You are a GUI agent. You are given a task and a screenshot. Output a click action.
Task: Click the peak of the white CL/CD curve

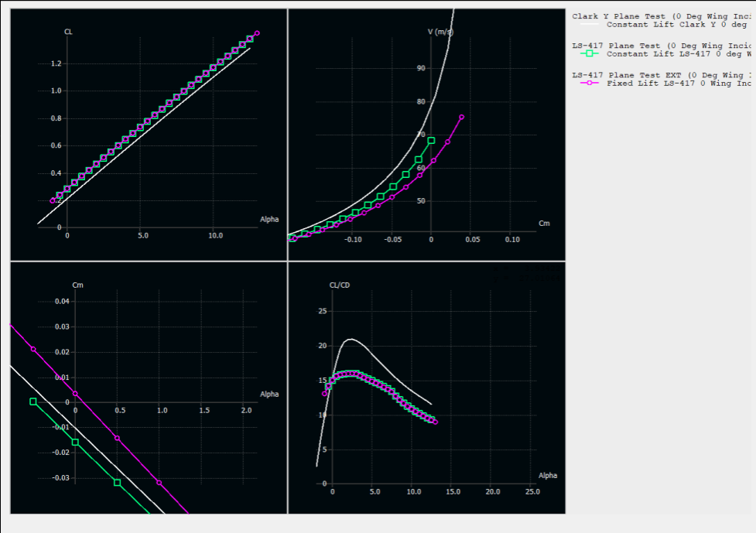pos(351,339)
